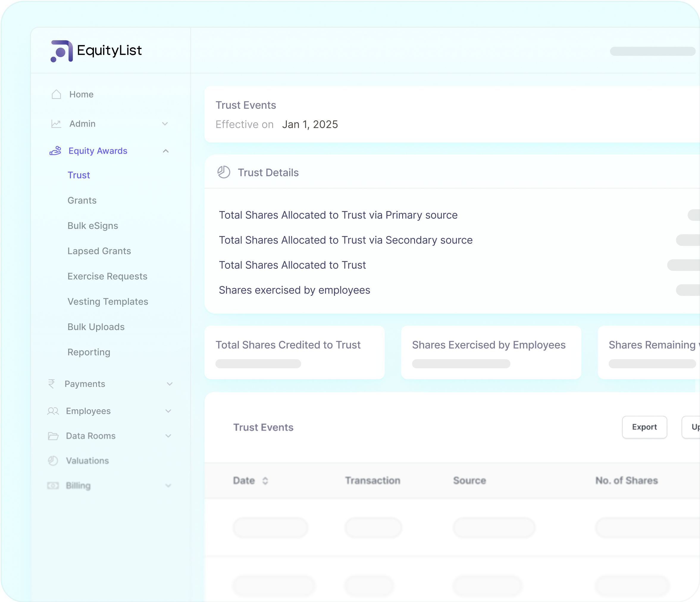Click the EquityList brand name
Screen dimensions: 700x602
[109, 50]
